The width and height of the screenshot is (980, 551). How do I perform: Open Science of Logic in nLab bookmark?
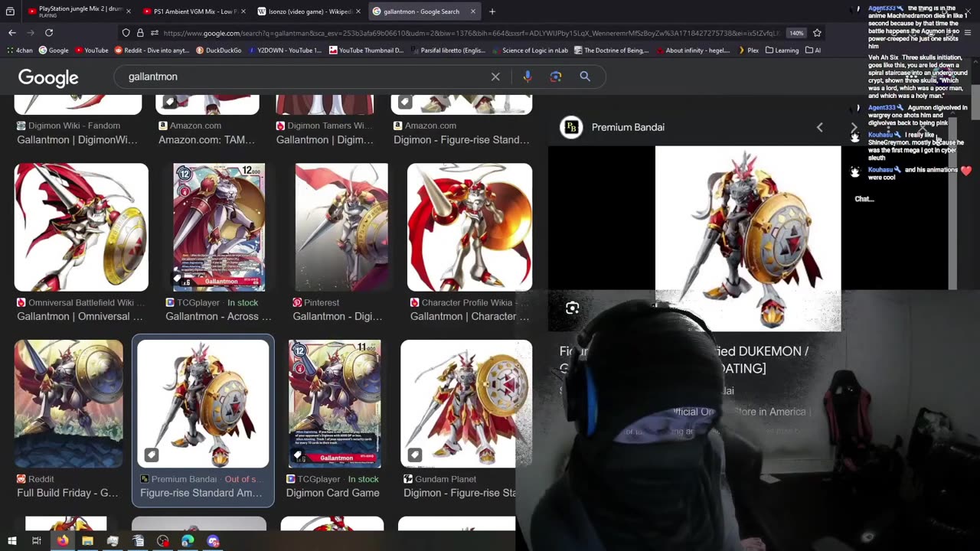(x=529, y=51)
